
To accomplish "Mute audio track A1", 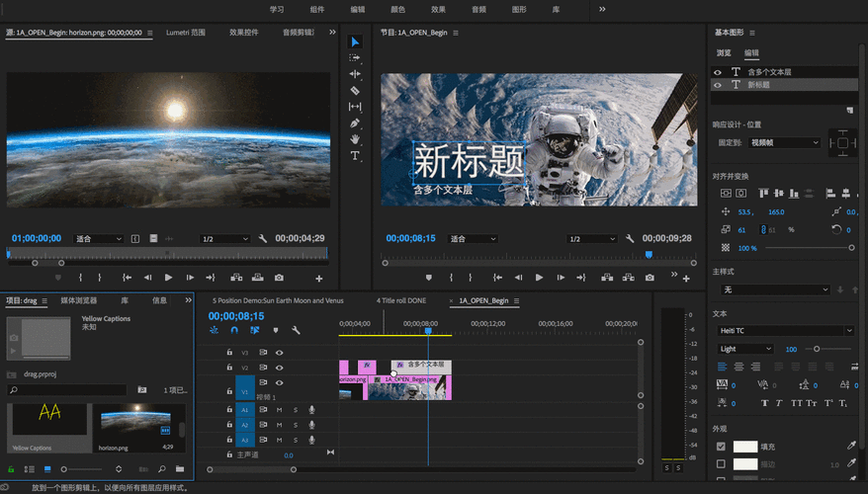I will tap(279, 410).
